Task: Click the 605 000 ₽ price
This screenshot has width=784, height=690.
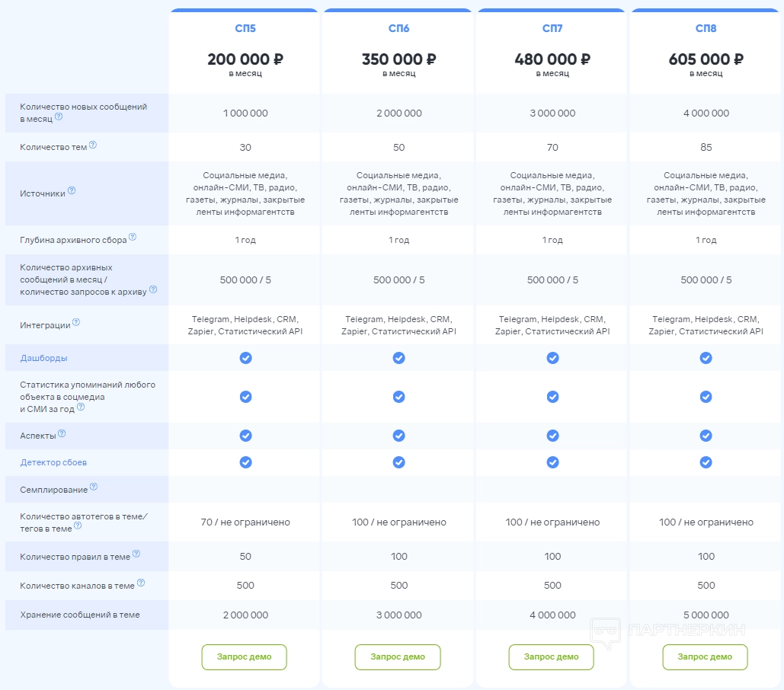Action: point(706,59)
